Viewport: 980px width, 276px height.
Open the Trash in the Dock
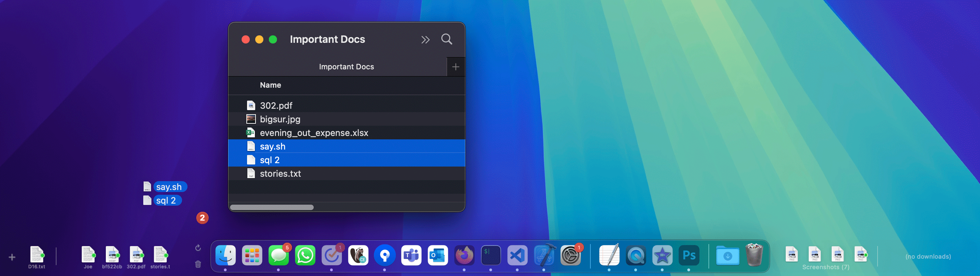point(754,254)
